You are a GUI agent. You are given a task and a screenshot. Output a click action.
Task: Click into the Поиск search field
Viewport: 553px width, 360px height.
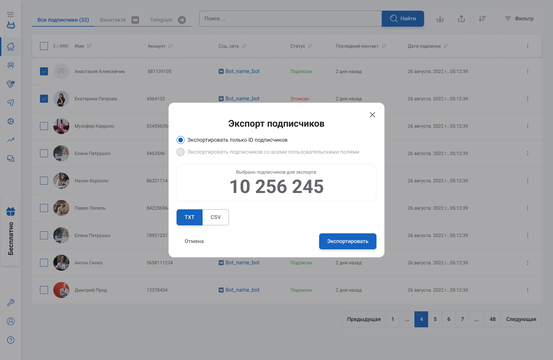coord(290,18)
